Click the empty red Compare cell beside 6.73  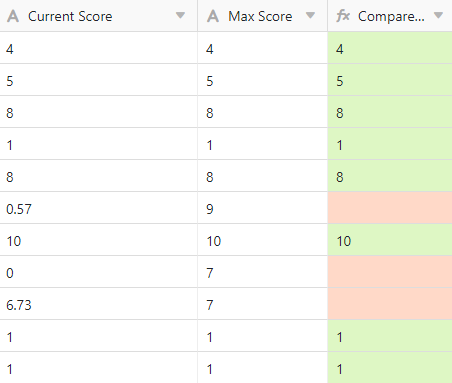tap(390, 304)
